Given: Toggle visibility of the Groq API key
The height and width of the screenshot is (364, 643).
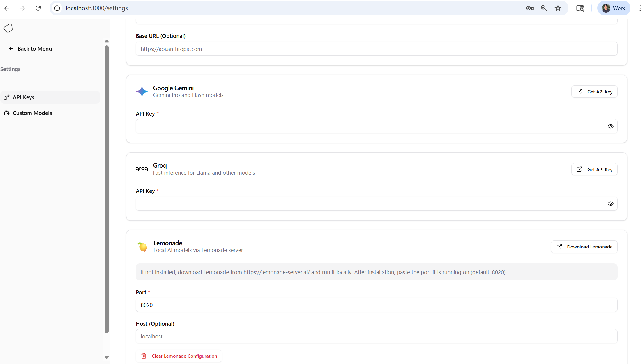Looking at the screenshot, I should coord(611,203).
